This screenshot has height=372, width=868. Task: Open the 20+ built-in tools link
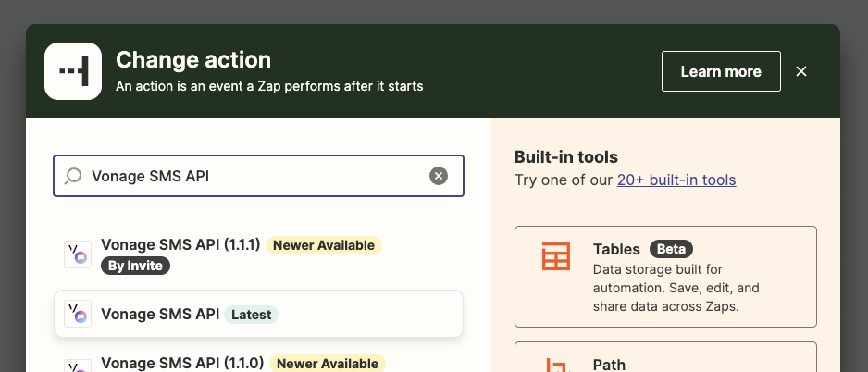point(676,180)
